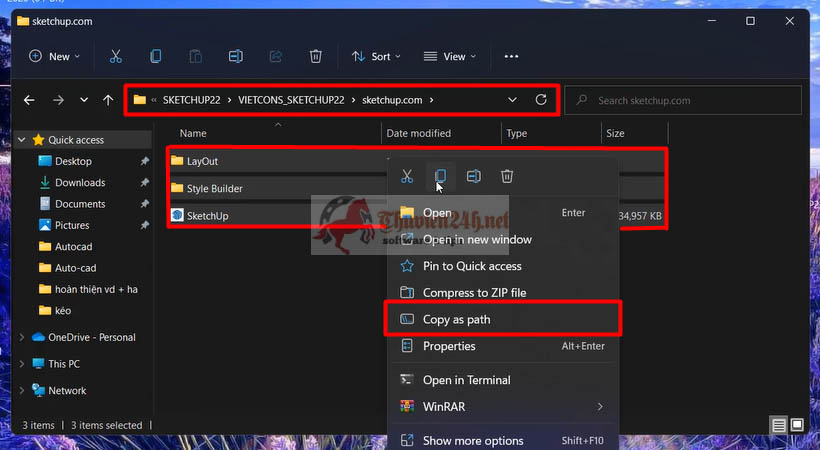
Task: Select OneDrive - Personal in sidebar
Action: [x=92, y=338]
